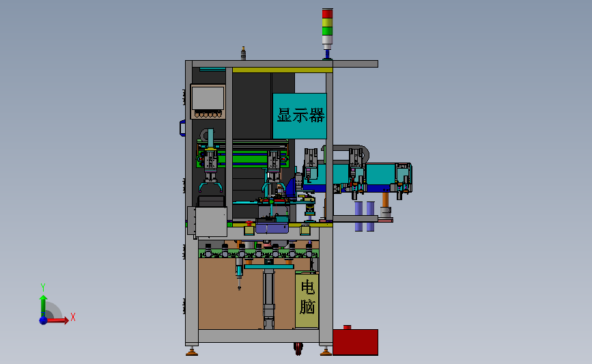Click the red segment of signal tower light
This screenshot has width=592, height=364.
click(x=327, y=14)
